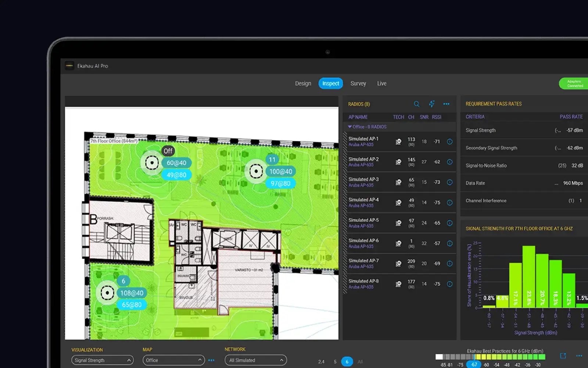Click the lightning bolt icon in Radios header
Image resolution: width=588 pixels, height=368 pixels.
pos(431,104)
